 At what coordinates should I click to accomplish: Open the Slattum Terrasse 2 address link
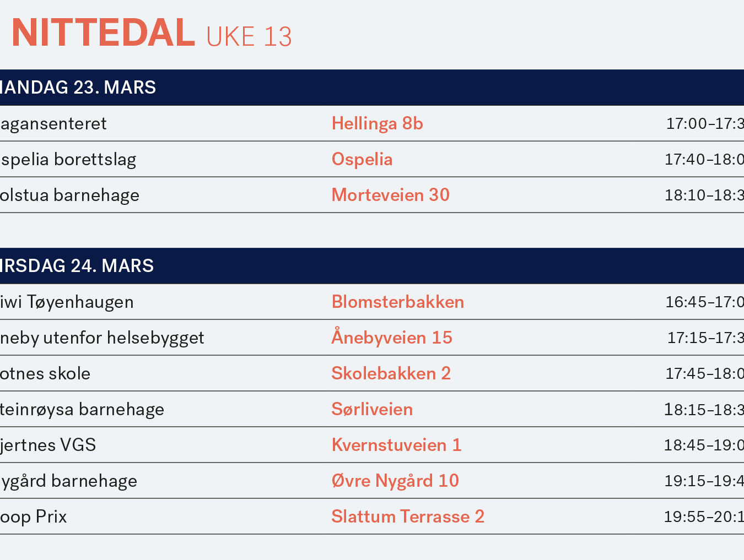click(408, 516)
